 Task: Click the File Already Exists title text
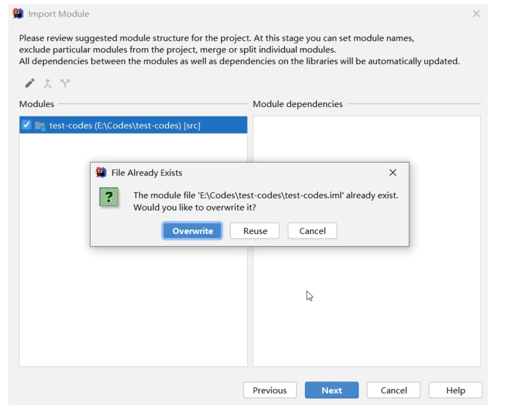tap(147, 173)
